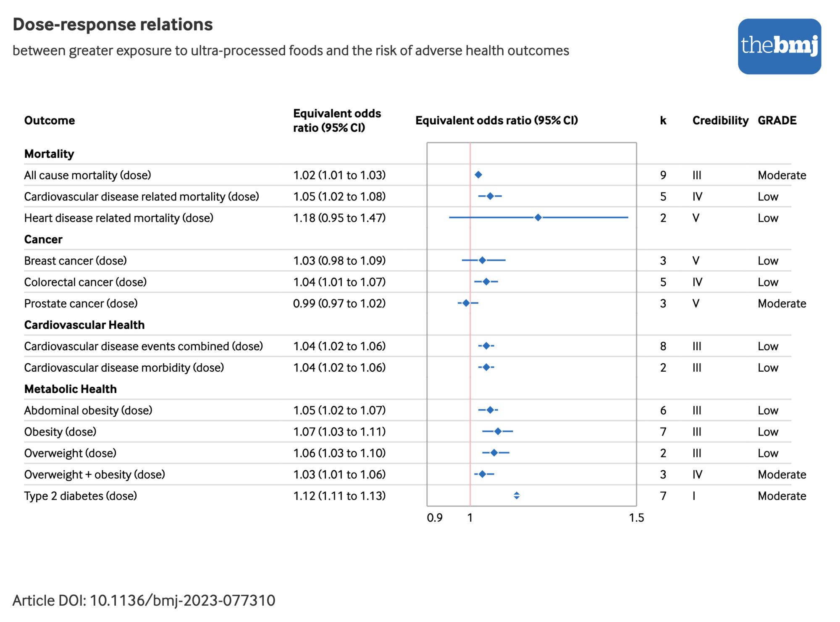Click the Outcome column header

click(50, 121)
